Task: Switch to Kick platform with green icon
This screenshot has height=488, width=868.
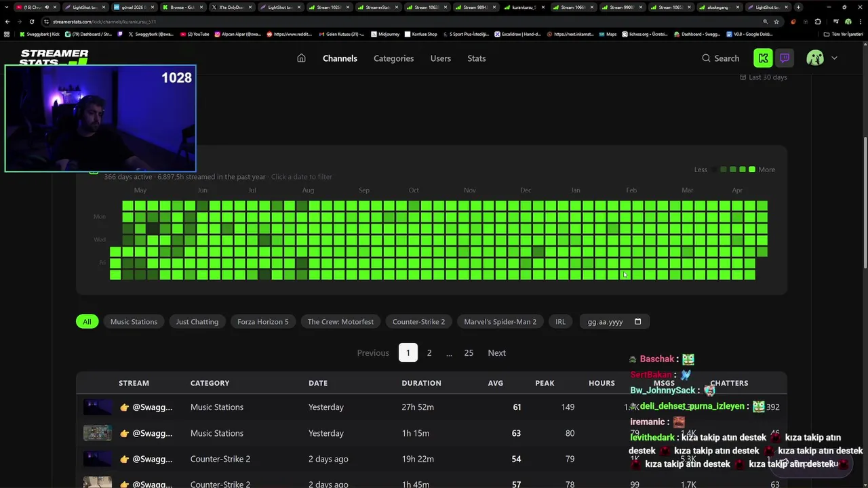Action: tap(763, 58)
